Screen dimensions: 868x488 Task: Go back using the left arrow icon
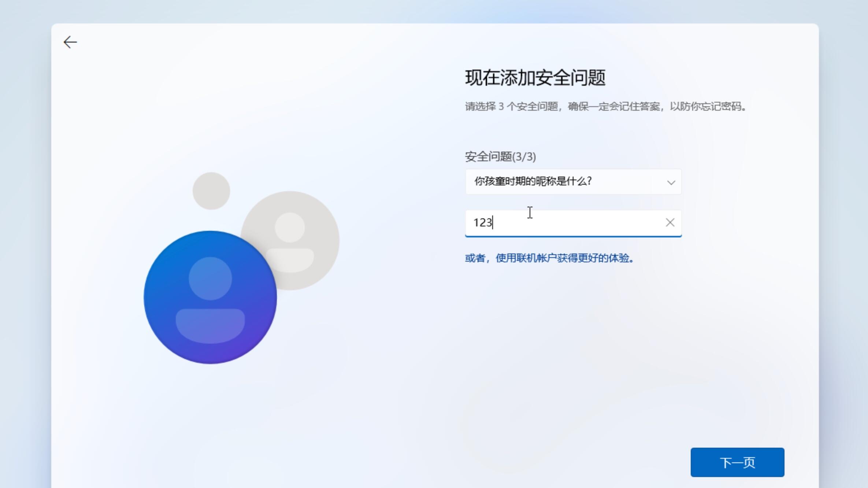coord(70,42)
